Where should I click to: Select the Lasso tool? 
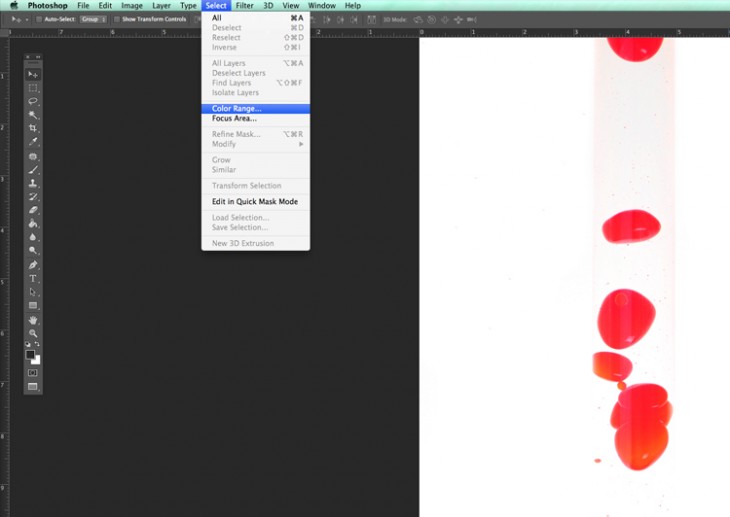click(33, 101)
